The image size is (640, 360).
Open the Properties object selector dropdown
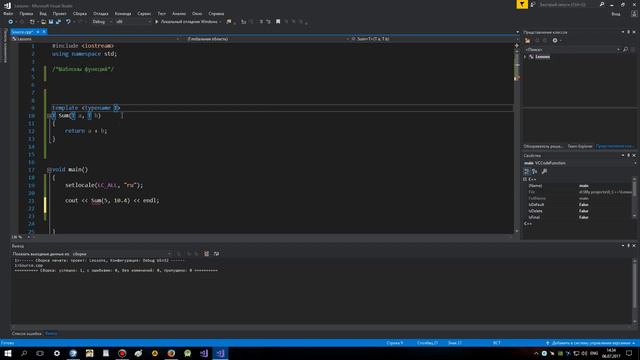pos(580,163)
